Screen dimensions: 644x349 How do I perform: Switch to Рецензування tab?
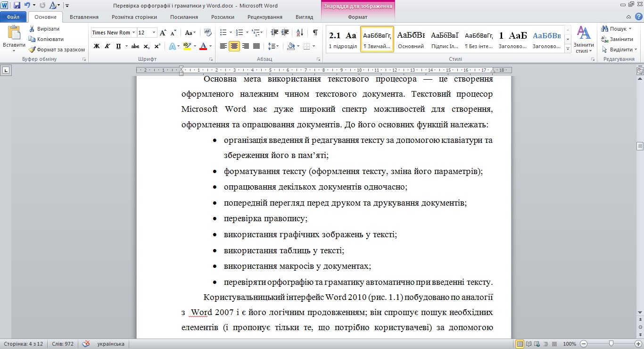pos(265,17)
